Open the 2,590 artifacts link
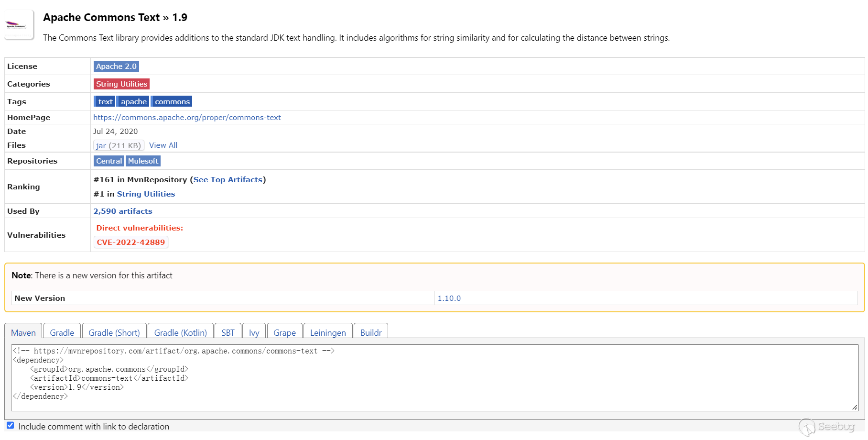 coord(123,211)
